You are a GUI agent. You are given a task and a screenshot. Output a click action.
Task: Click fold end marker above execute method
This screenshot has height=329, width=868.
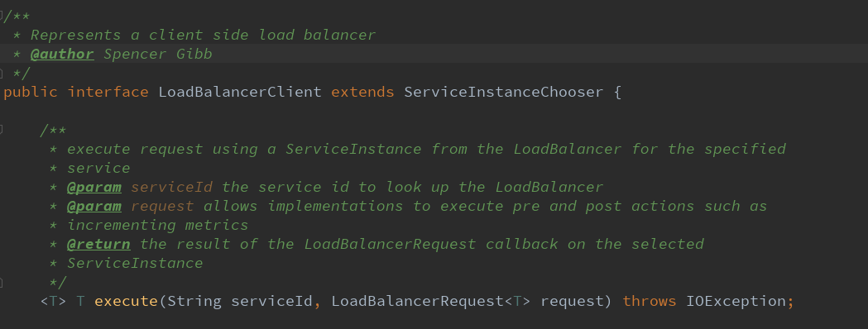click(2, 282)
